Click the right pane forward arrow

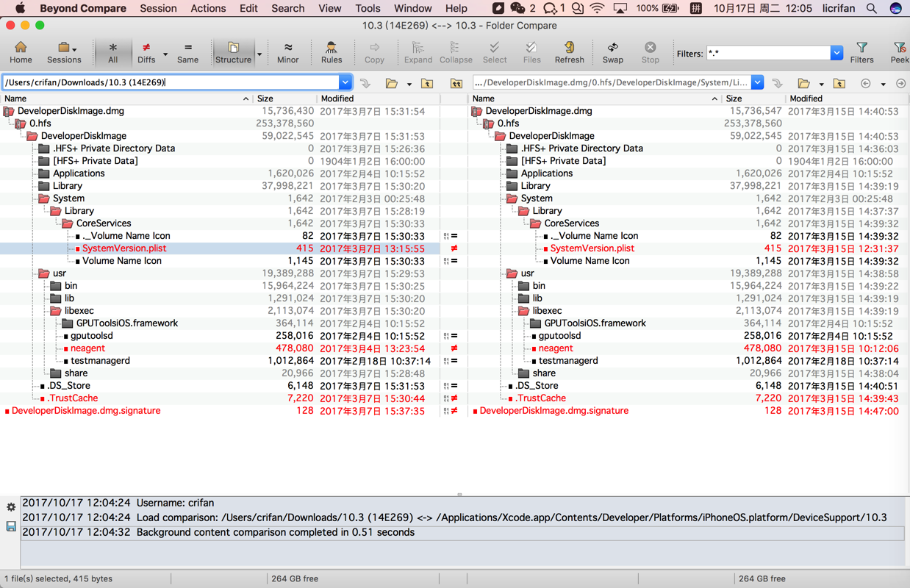click(x=900, y=83)
